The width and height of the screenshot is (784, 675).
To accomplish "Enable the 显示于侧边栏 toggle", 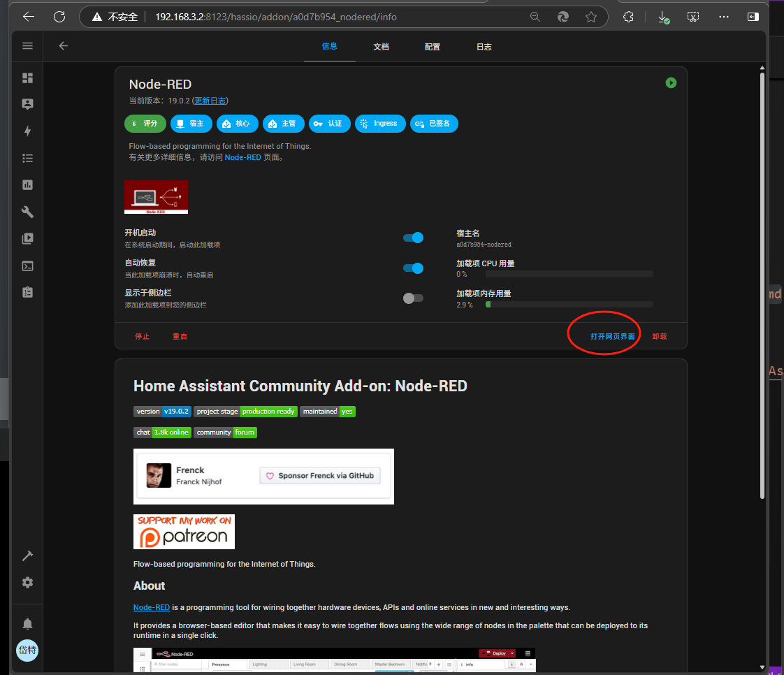I will (413, 298).
